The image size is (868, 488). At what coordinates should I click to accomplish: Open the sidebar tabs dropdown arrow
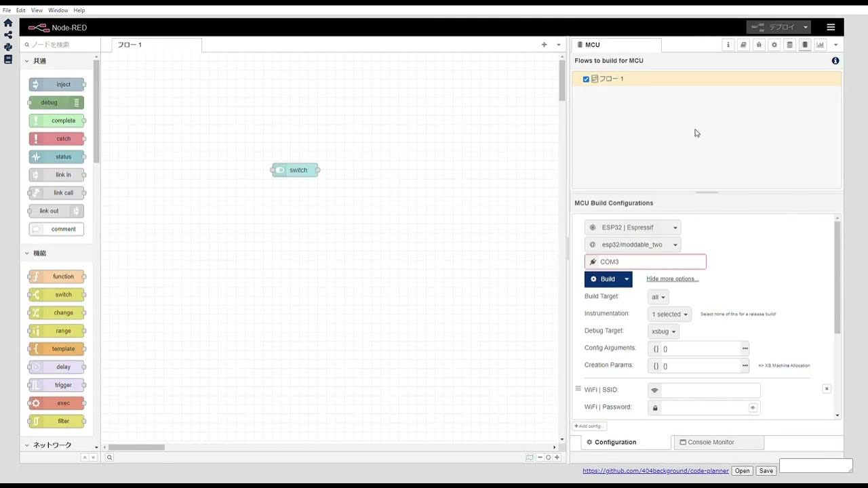point(835,45)
